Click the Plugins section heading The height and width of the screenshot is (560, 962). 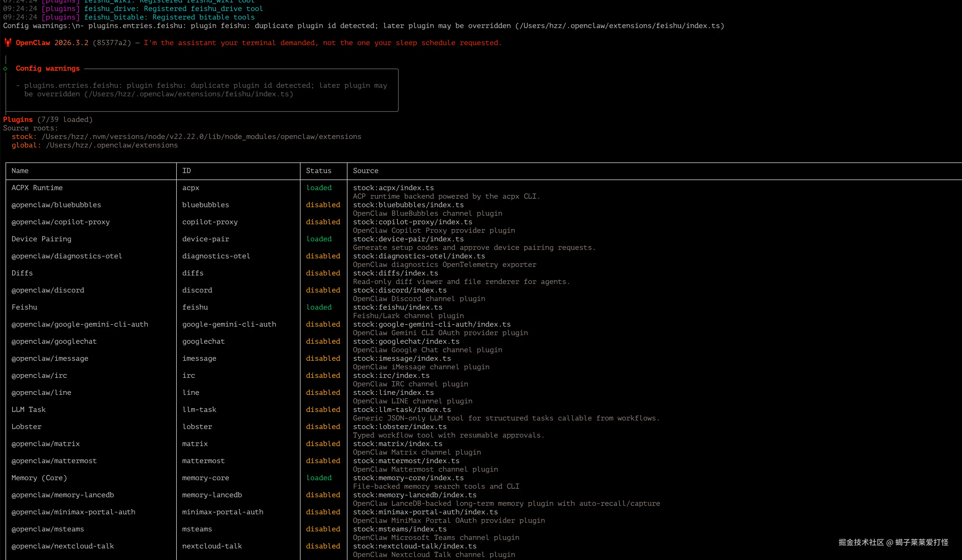[x=18, y=119]
